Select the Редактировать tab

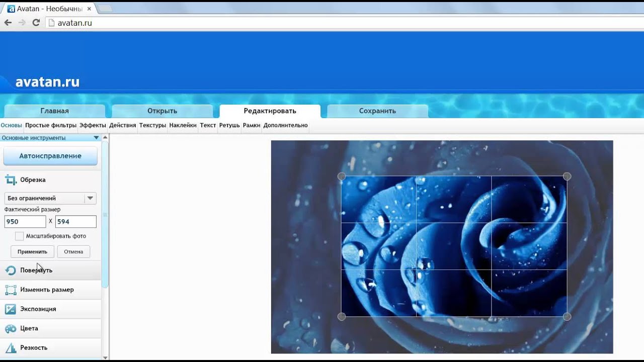click(270, 111)
